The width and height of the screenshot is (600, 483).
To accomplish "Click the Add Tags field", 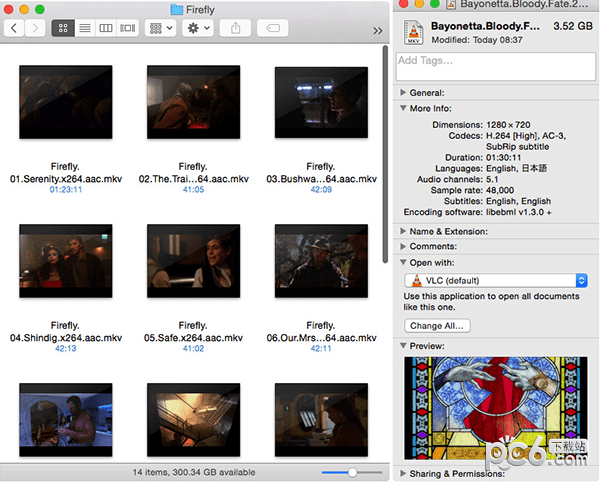I will point(496,67).
